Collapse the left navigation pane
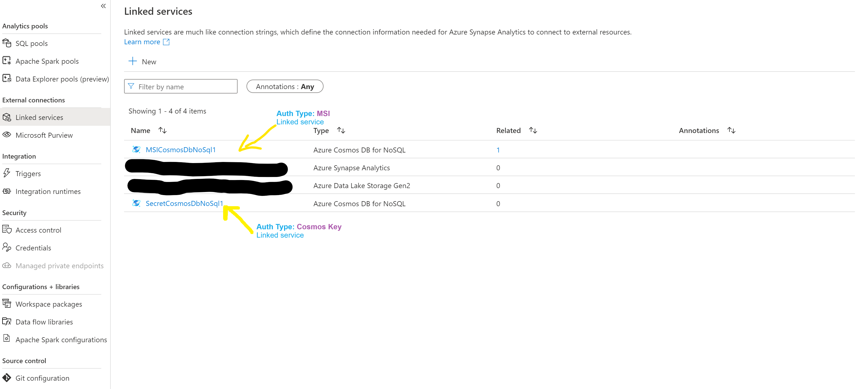 coord(103,6)
